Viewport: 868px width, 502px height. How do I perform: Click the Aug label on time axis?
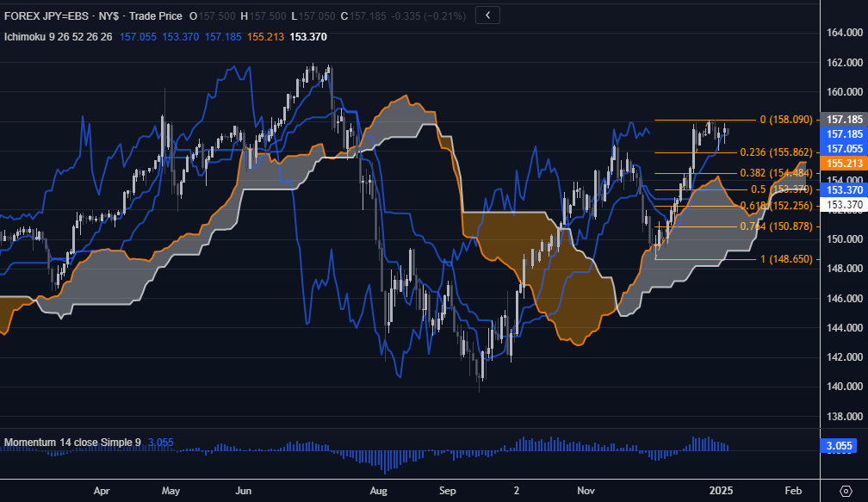coord(378,491)
